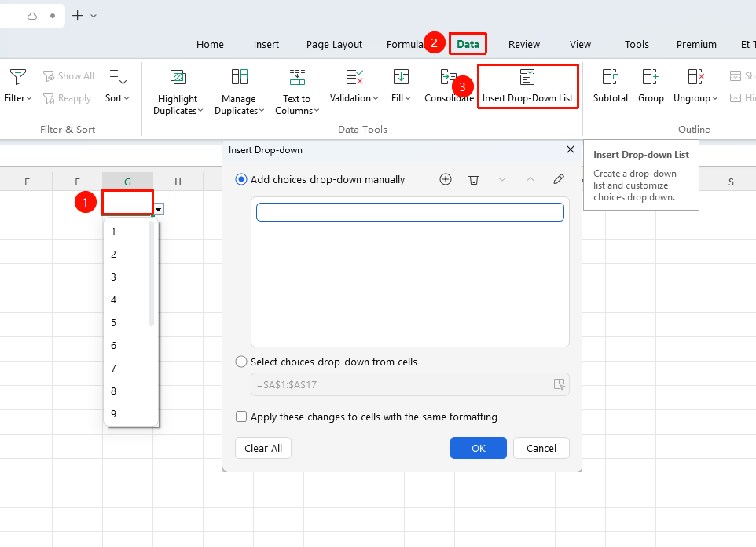Click the Ungroup icon

695,77
